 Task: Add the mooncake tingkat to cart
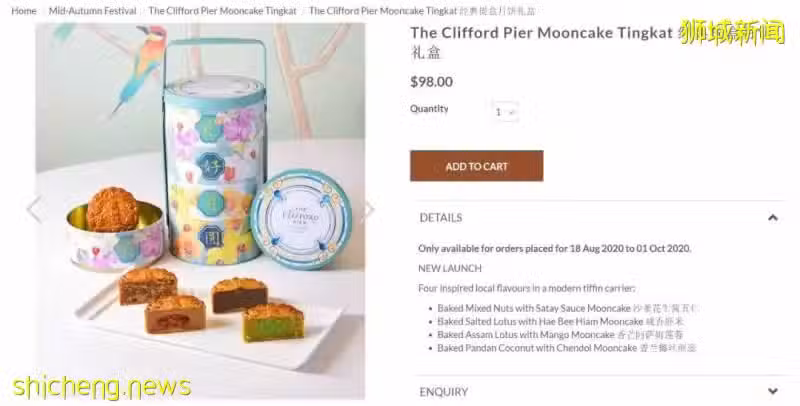coord(477,166)
